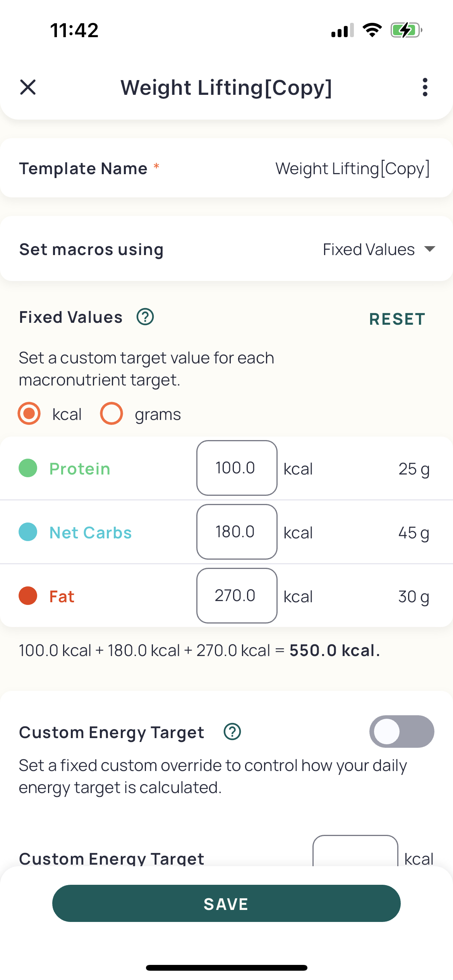
Task: Tap the blue Net Carbs color dot
Action: (x=28, y=532)
